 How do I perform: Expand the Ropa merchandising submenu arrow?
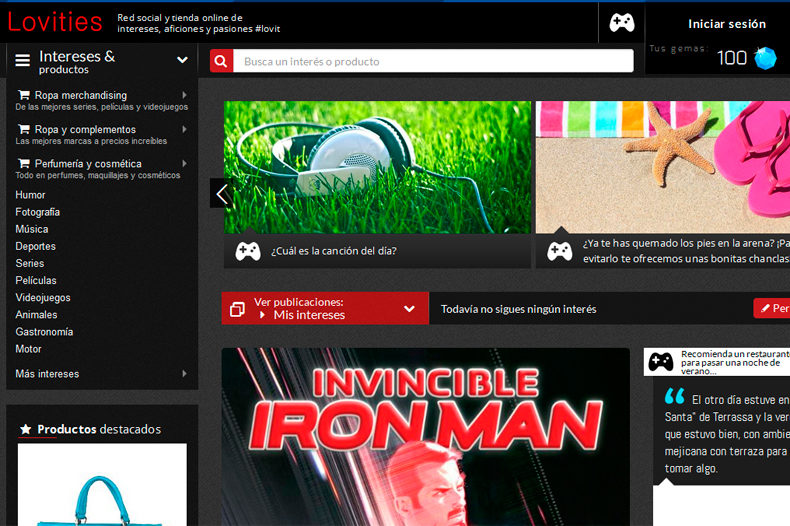pyautogui.click(x=184, y=95)
